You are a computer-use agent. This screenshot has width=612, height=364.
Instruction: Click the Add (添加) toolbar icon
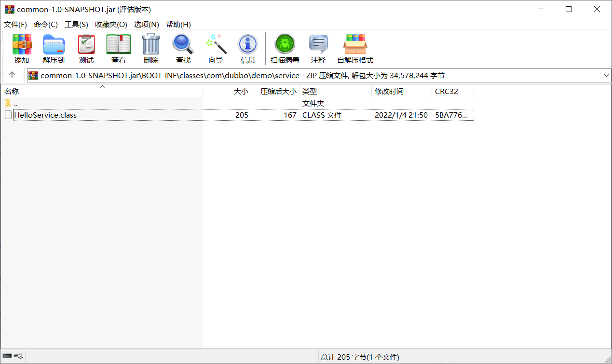click(22, 49)
